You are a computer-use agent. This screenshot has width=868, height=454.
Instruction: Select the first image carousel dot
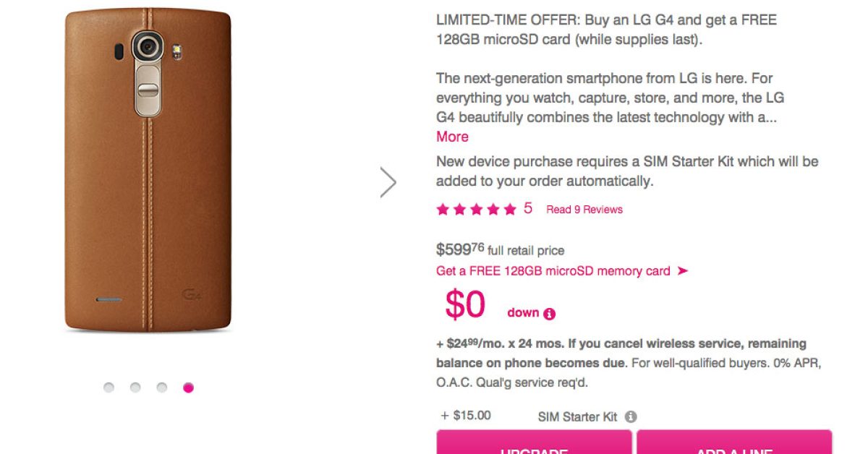109,387
